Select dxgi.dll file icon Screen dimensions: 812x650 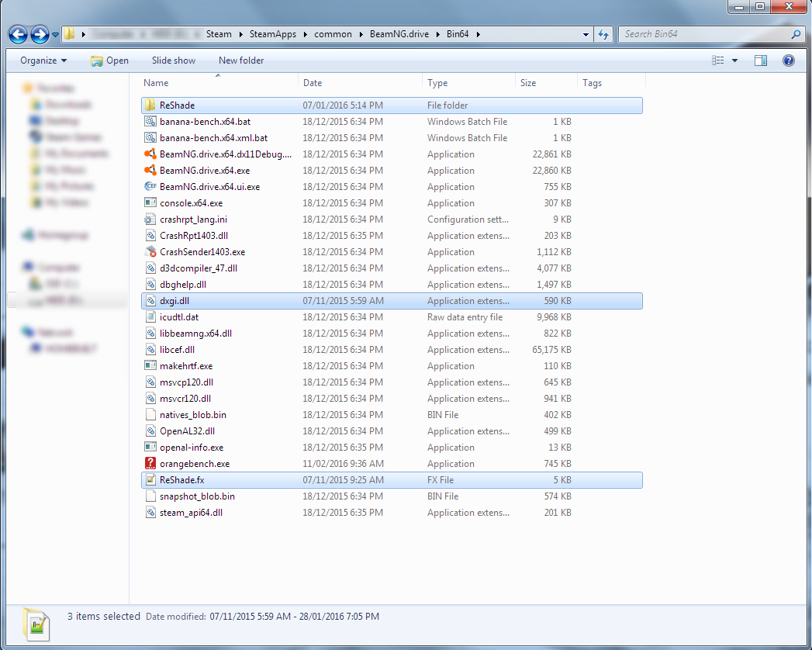pyautogui.click(x=150, y=301)
